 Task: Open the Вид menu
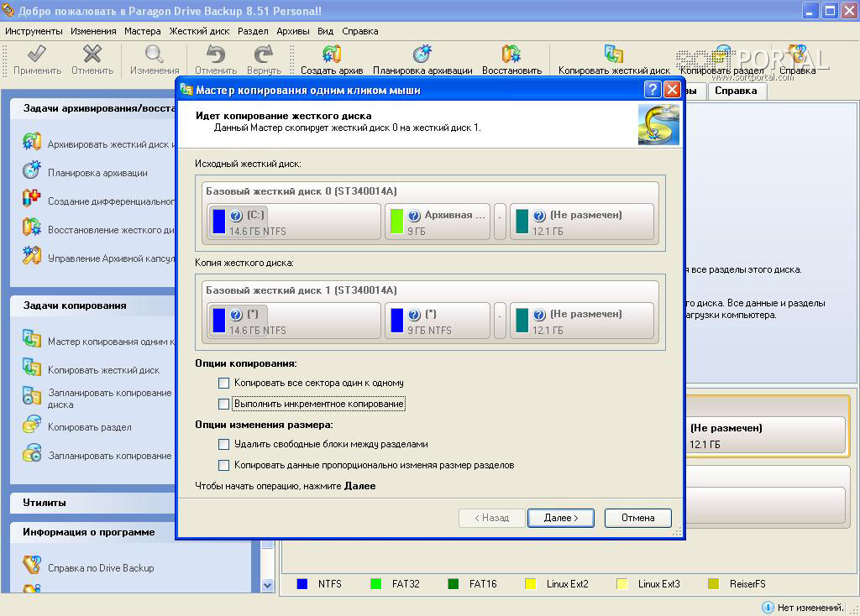tap(325, 31)
